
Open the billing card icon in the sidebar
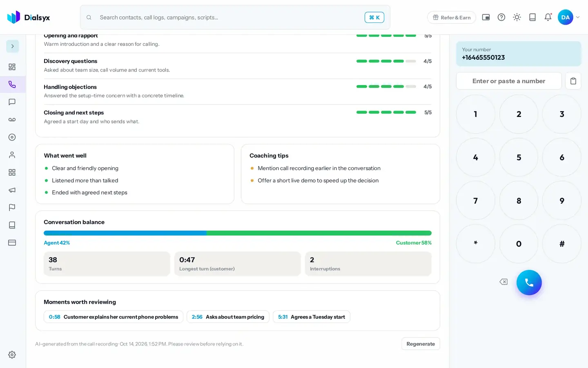[x=12, y=242]
